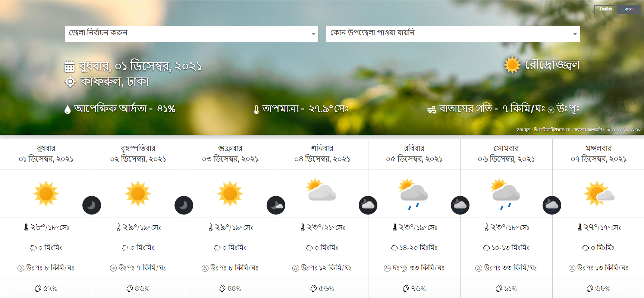
Task: Select the বুধবার ০১ ডিসেম্বর column header
Action: (x=46, y=154)
